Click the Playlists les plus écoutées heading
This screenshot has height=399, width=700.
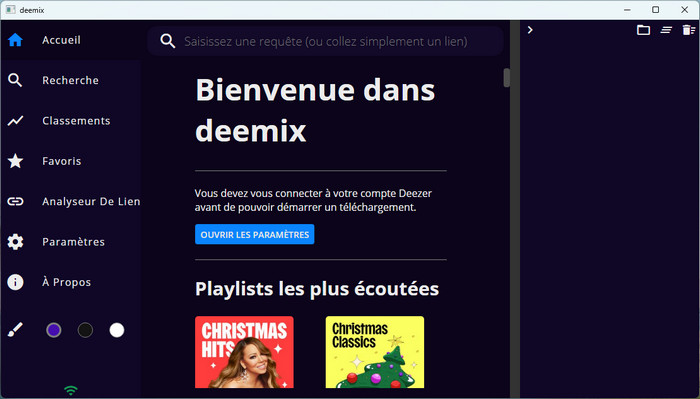(x=317, y=289)
